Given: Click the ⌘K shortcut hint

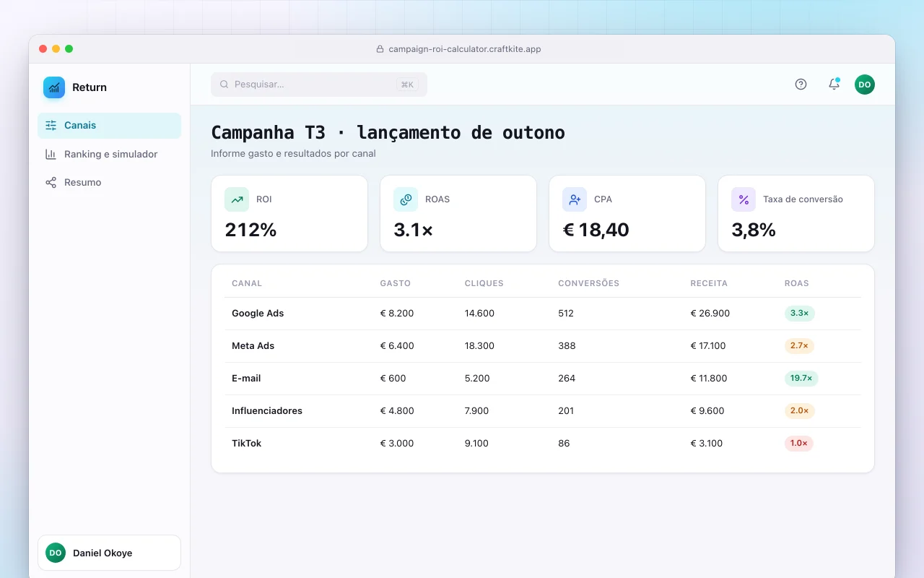Looking at the screenshot, I should 407,85.
